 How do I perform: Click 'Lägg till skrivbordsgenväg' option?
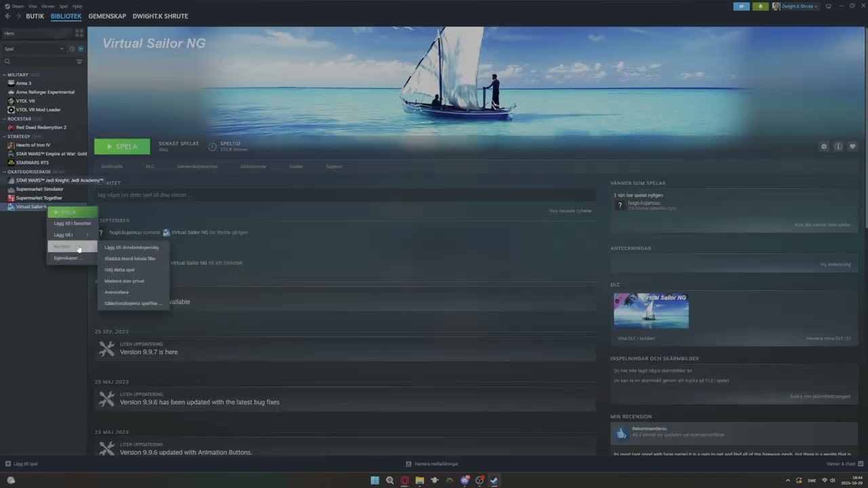(133, 247)
